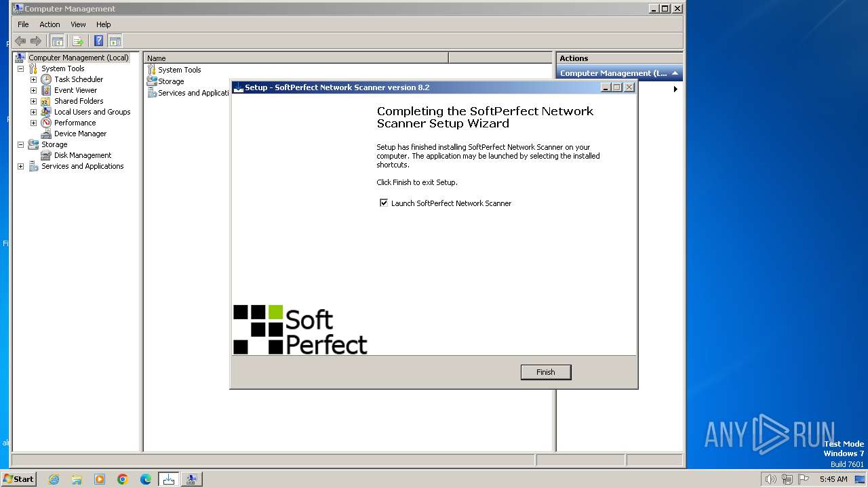Click the Storage icon in list pane
Viewport: 868px width, 488px height.
(x=152, y=81)
